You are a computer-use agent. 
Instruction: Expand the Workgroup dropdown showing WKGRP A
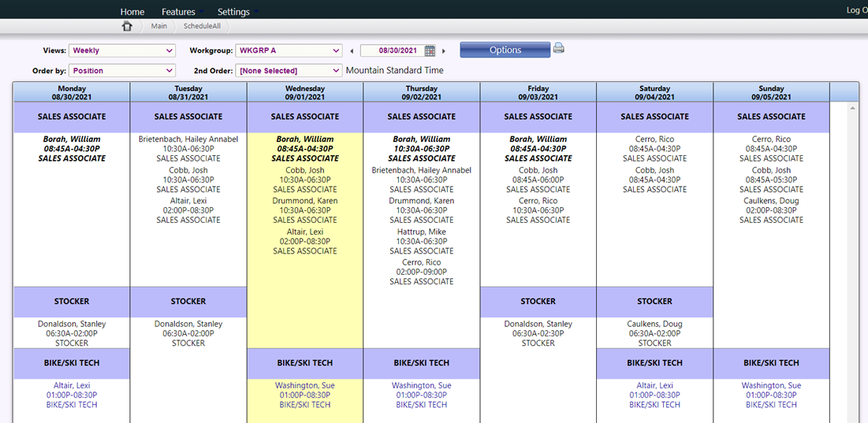coord(289,50)
